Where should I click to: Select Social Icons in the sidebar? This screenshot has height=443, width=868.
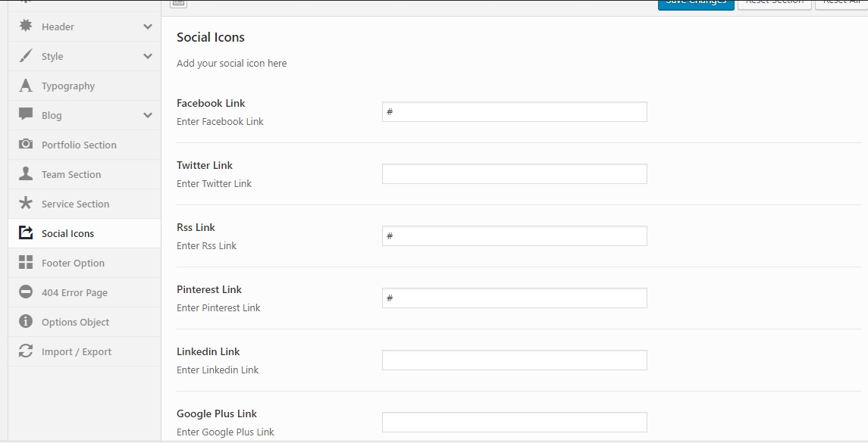click(x=85, y=232)
